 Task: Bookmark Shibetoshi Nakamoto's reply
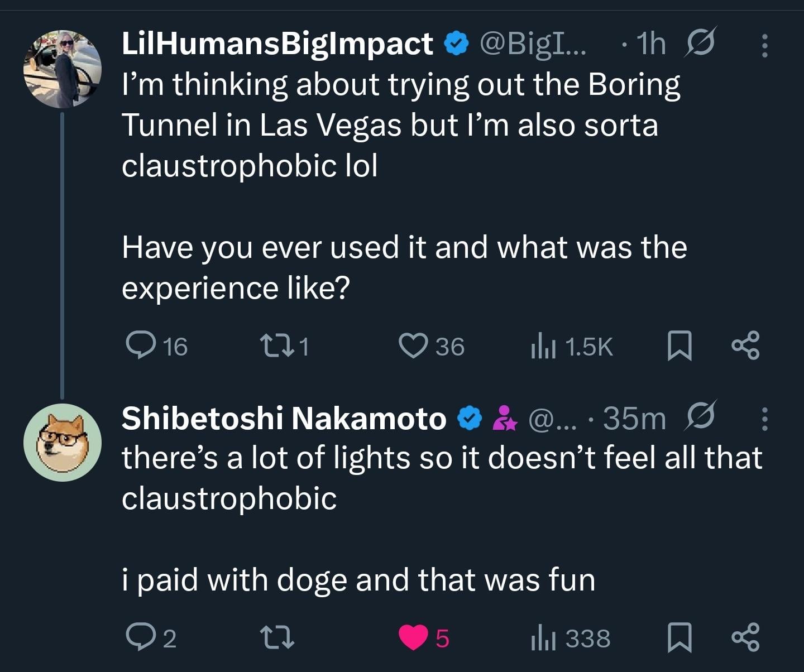(680, 637)
